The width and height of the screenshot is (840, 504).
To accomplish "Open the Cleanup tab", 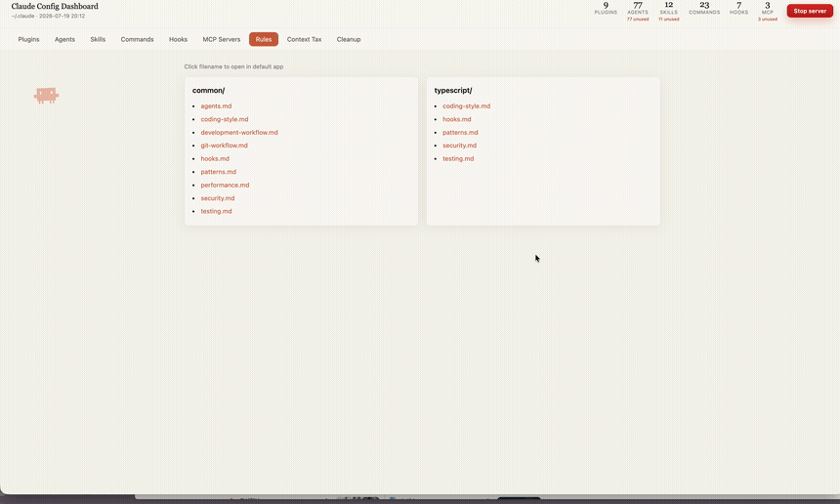I will click(x=349, y=39).
